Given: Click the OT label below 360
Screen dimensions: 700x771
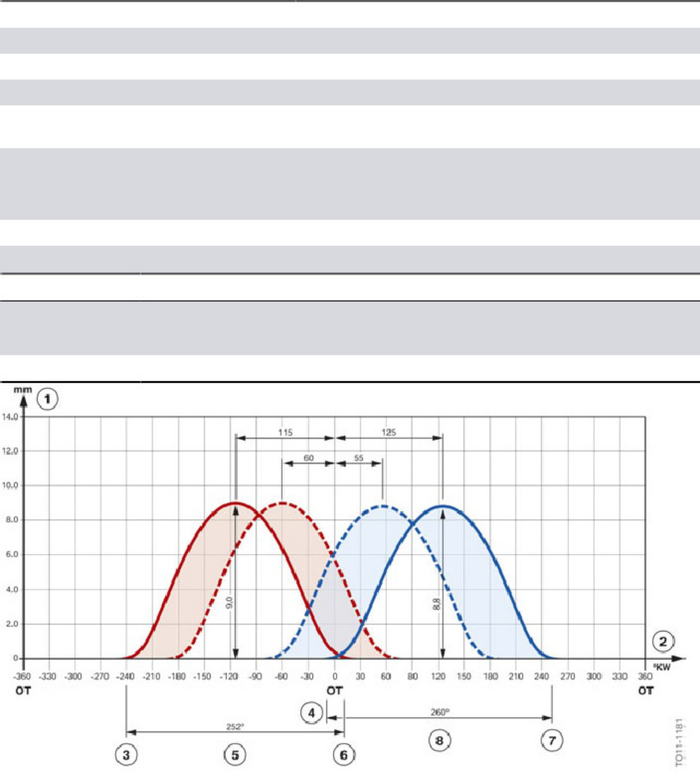Looking at the screenshot, I should tap(646, 690).
